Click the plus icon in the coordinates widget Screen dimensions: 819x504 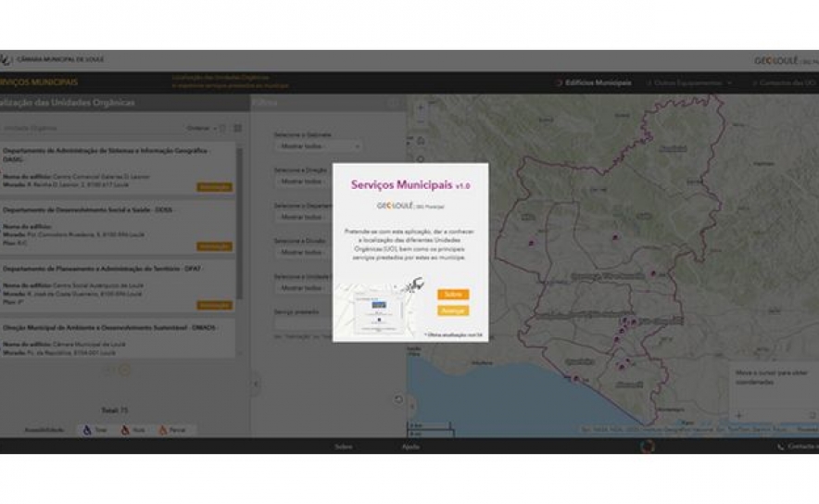pyautogui.click(x=739, y=416)
